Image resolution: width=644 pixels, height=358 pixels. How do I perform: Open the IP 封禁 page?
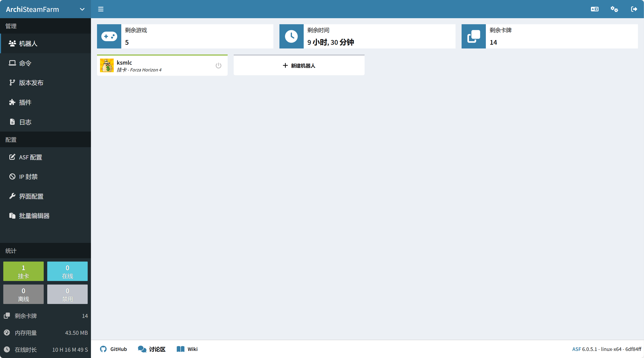[x=45, y=176]
